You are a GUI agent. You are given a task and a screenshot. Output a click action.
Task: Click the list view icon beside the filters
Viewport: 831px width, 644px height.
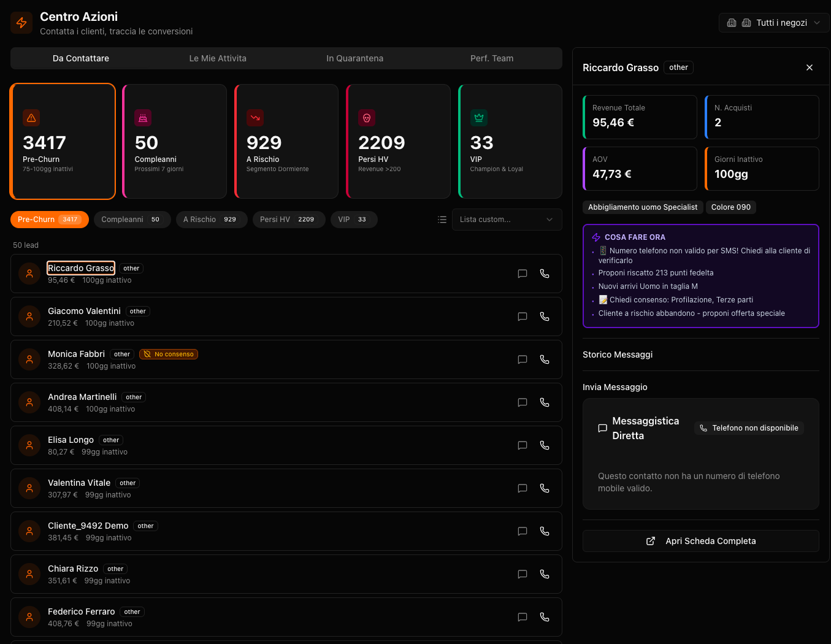coord(442,219)
